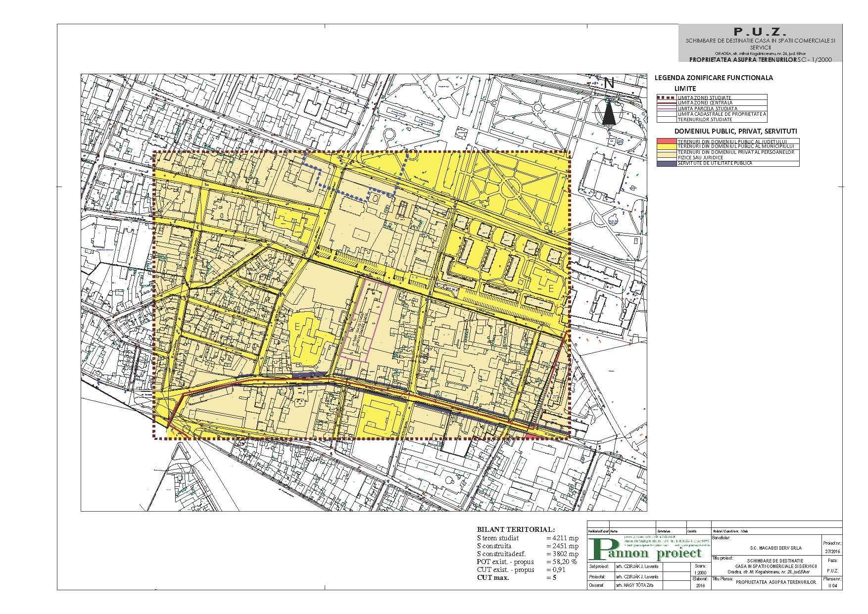Click the beige private domain legend swatch

point(666,154)
